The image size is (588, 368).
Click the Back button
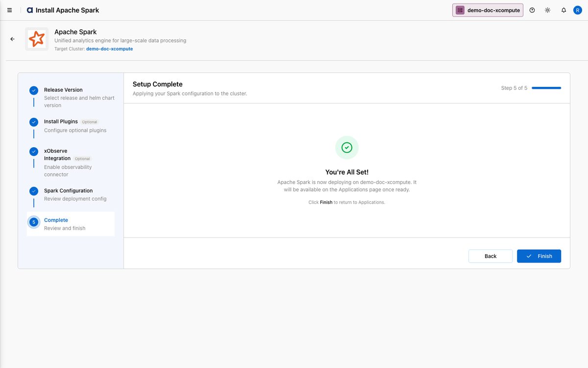pyautogui.click(x=490, y=256)
